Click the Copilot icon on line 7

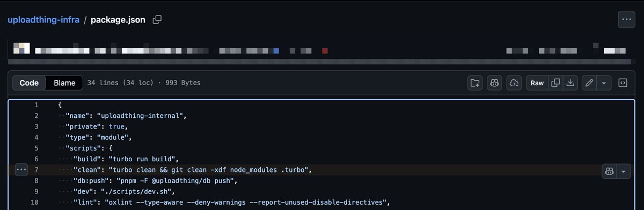point(610,171)
